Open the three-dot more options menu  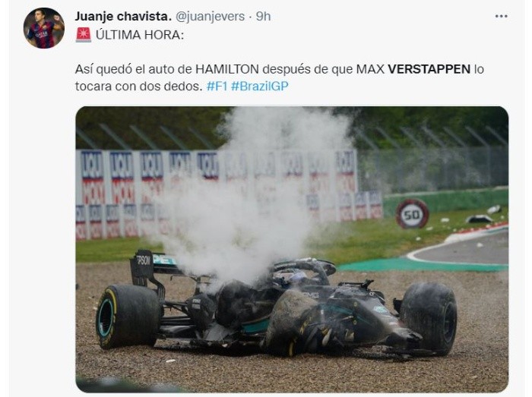coord(501,16)
